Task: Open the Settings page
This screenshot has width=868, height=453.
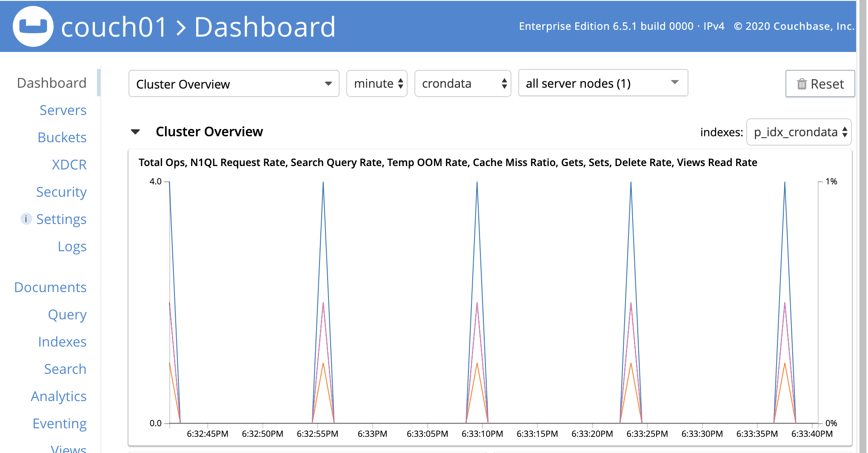Action: (61, 219)
